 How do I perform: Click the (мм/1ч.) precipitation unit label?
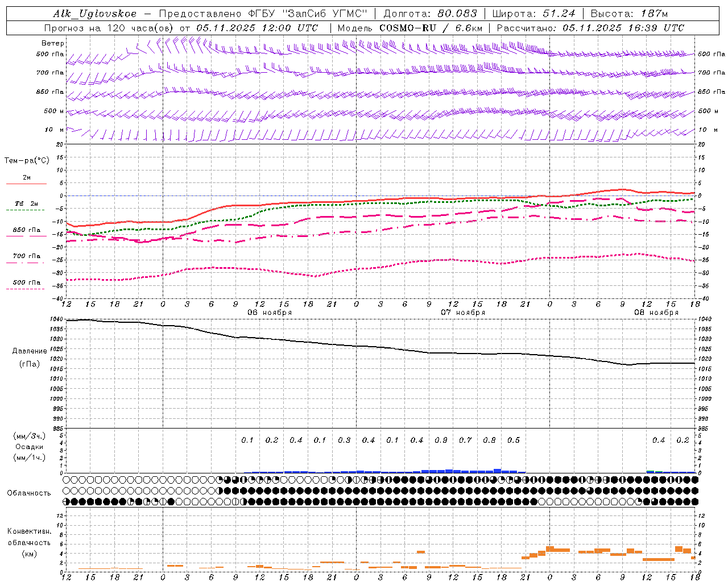30,458
